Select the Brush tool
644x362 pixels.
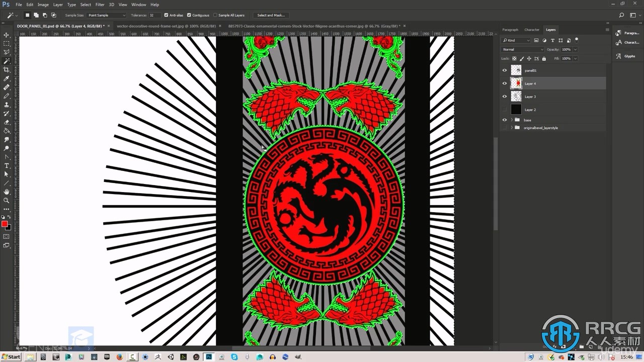[7, 96]
